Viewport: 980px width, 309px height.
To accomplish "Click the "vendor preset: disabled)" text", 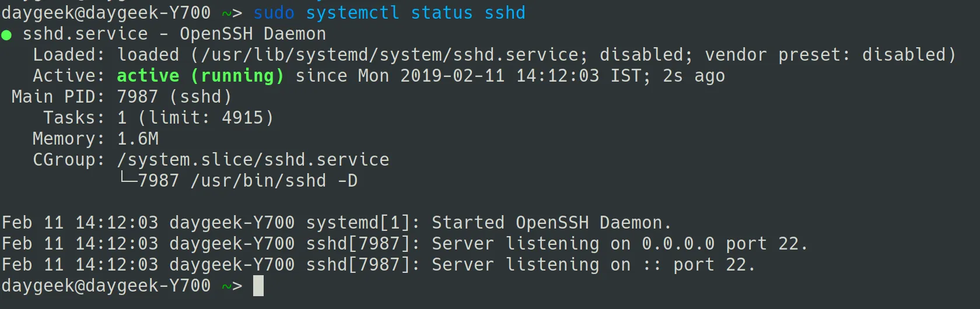I will click(830, 55).
